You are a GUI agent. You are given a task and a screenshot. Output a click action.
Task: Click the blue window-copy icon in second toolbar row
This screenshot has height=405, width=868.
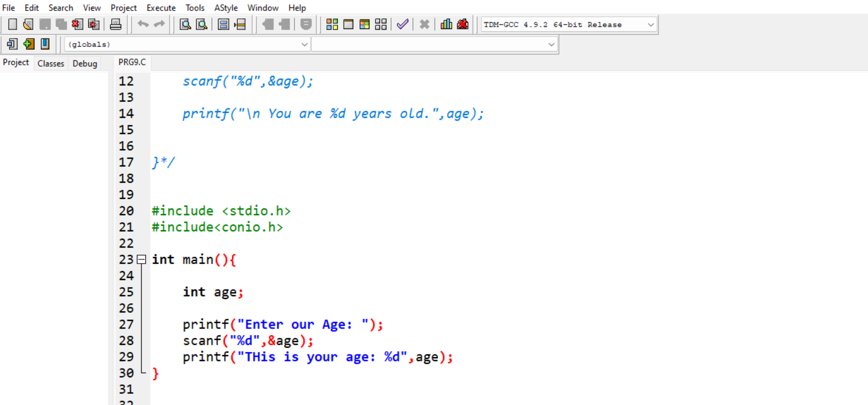tap(12, 44)
